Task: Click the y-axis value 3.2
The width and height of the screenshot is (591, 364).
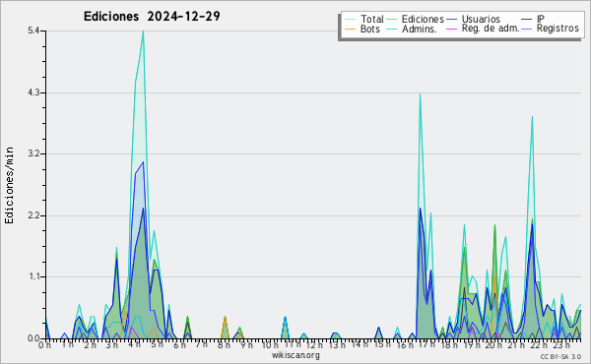Action: [33, 153]
